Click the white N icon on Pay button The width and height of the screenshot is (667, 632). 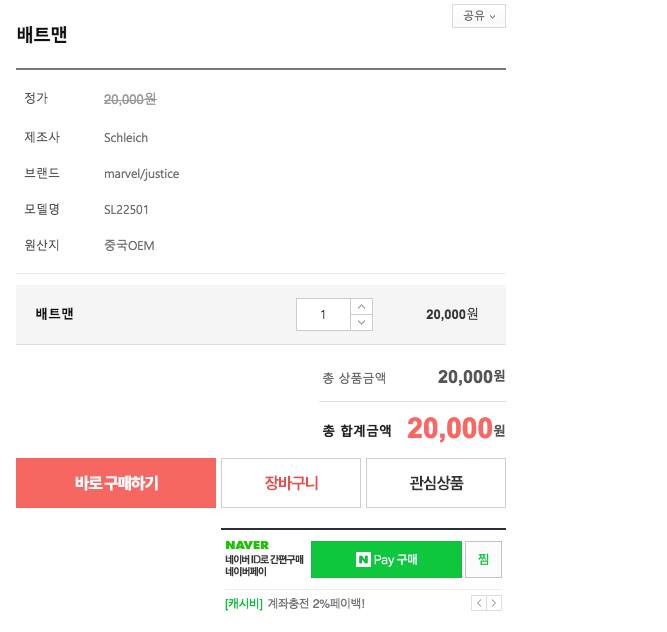(363, 559)
